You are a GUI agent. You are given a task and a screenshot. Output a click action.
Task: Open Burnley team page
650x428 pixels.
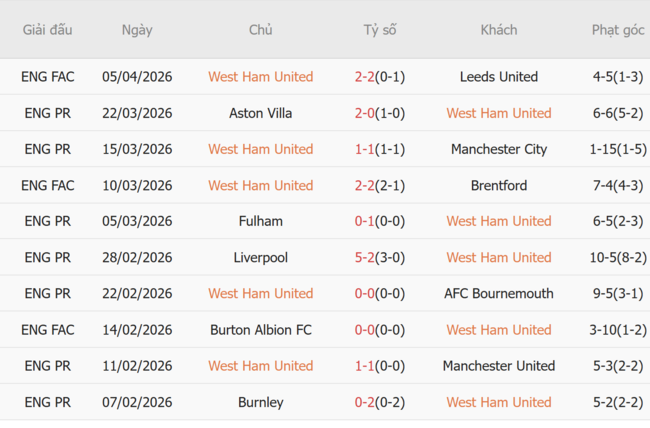pos(260,402)
